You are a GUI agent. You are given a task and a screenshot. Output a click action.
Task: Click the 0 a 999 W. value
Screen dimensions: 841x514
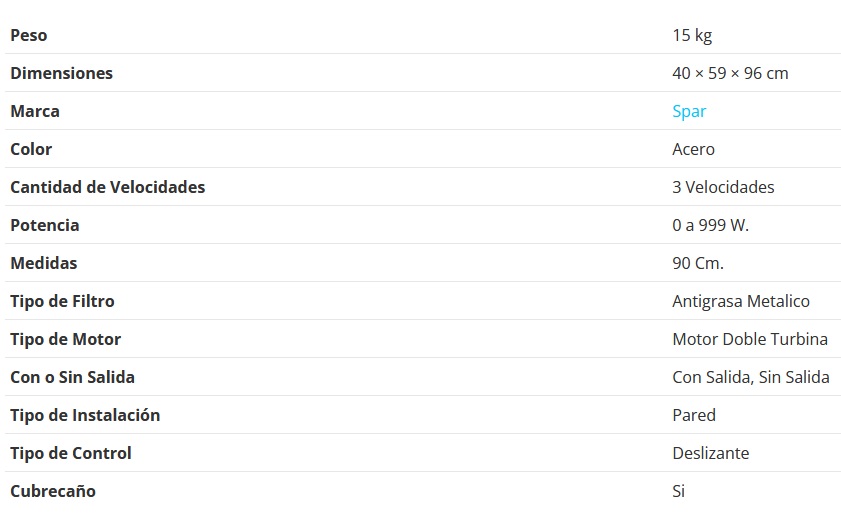pos(710,225)
